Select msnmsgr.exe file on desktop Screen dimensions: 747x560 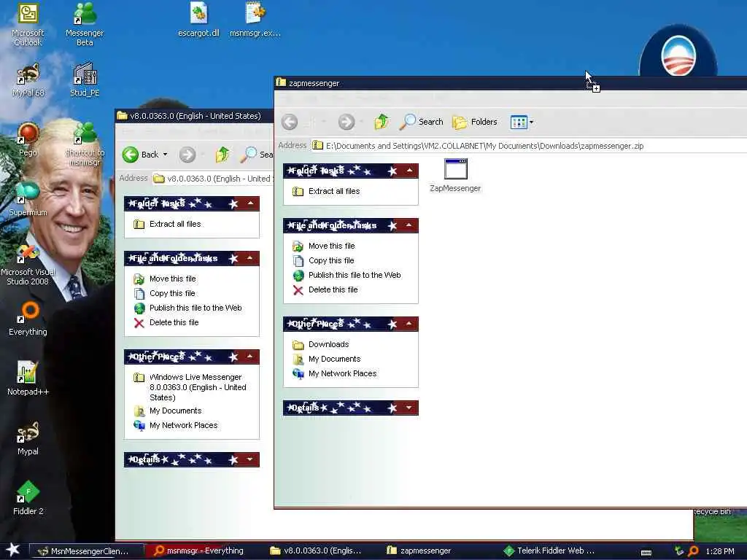[255, 20]
